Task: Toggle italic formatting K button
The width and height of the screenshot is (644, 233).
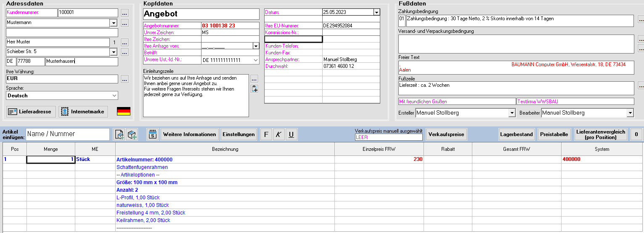Action: (x=278, y=134)
